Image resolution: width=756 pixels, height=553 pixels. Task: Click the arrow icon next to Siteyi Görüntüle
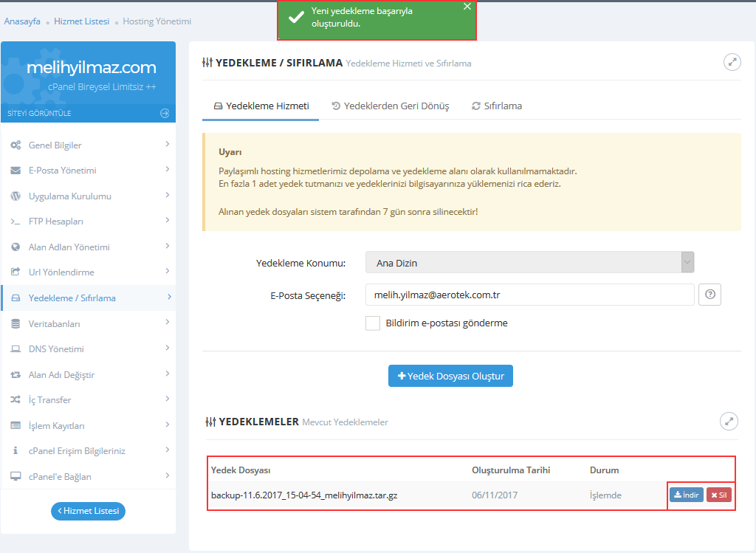coord(165,113)
